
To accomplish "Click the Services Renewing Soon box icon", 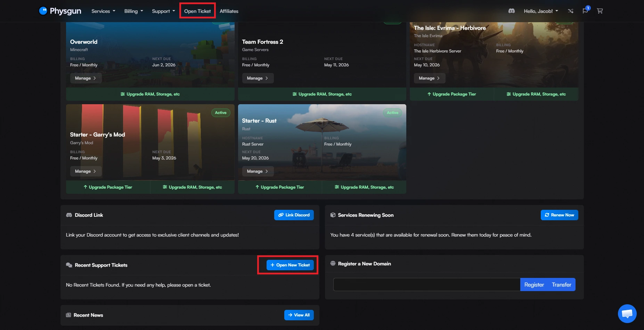I will tap(333, 215).
